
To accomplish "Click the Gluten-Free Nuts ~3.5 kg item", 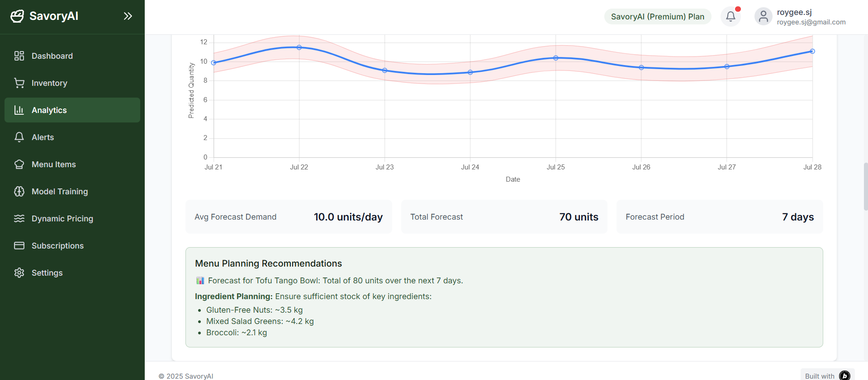I will tap(254, 310).
